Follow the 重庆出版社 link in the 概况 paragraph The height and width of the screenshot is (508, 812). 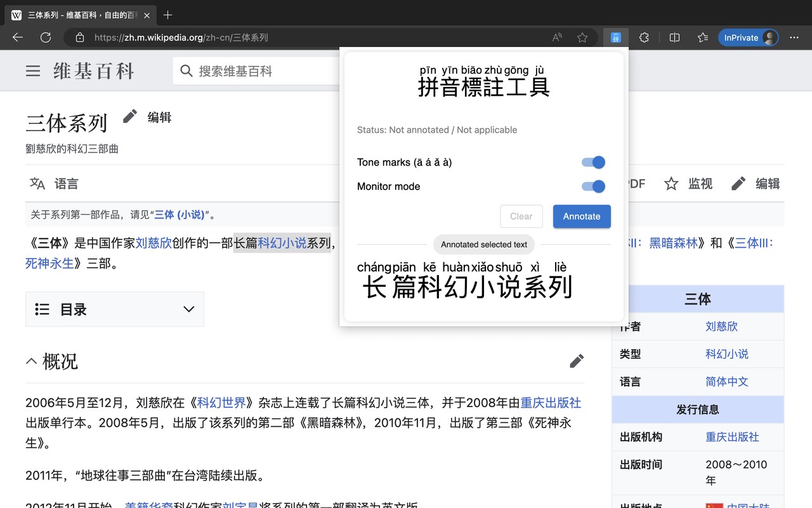(551, 403)
